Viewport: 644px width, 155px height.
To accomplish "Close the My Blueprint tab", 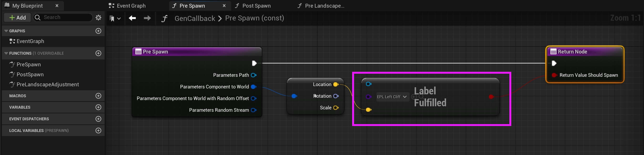I will [x=57, y=5].
